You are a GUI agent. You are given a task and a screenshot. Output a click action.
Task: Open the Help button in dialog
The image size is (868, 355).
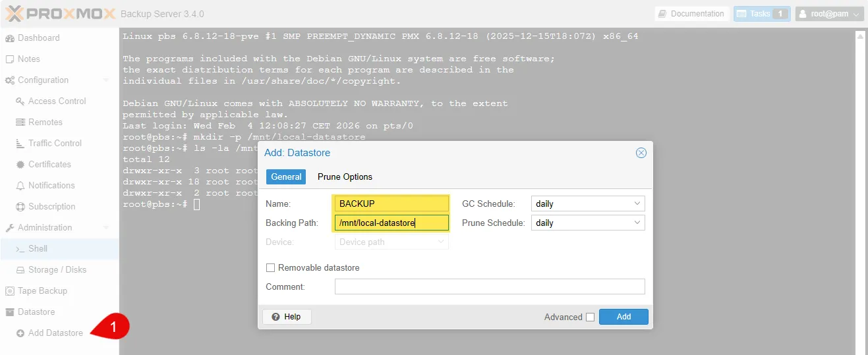pos(287,317)
